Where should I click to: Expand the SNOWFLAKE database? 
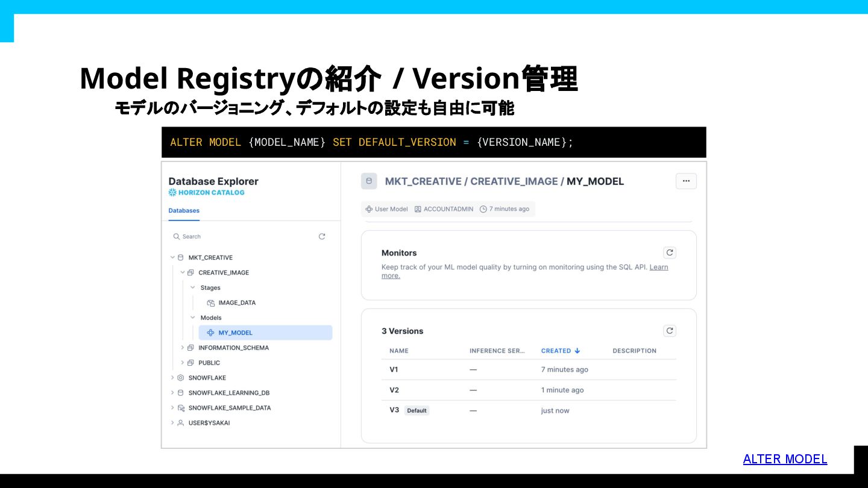pyautogui.click(x=172, y=378)
